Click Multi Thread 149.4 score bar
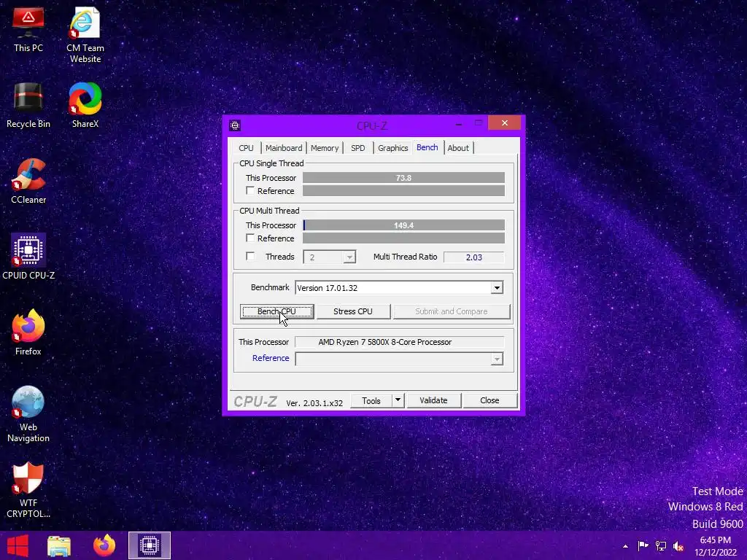This screenshot has width=747, height=560. (403, 225)
